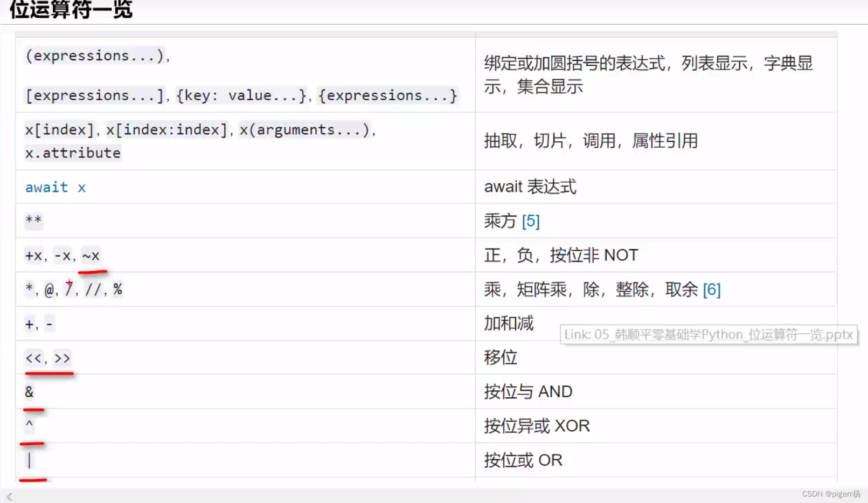The image size is (868, 503).
Task: Click the pptx link tooltip text
Action: 709,335
